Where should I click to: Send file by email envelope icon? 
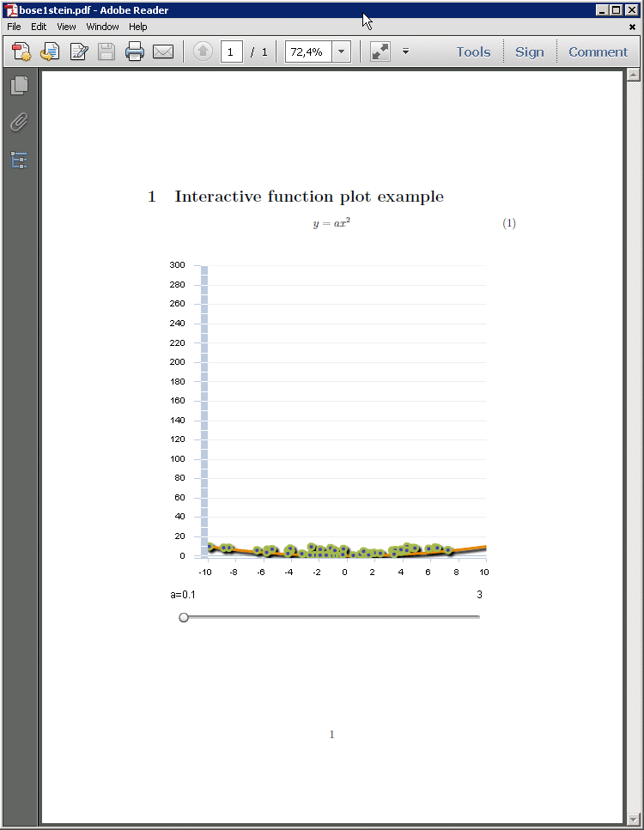pos(163,51)
